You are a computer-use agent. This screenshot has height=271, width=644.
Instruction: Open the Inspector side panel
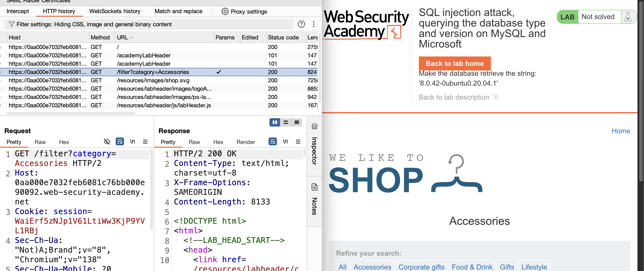(x=314, y=145)
